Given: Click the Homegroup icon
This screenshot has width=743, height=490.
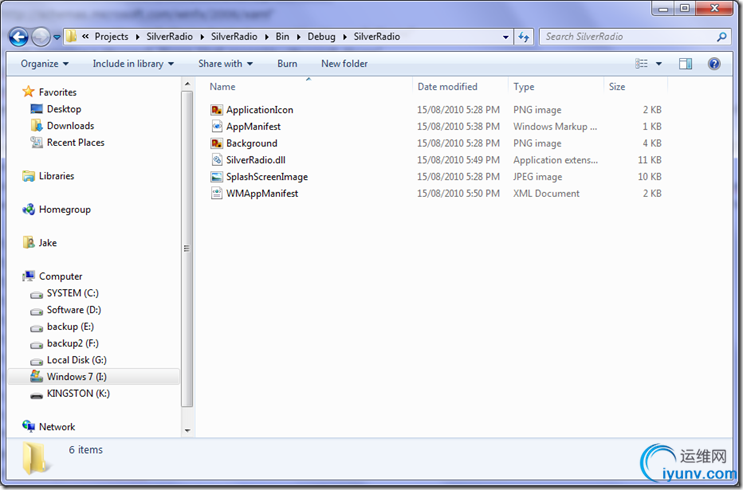Looking at the screenshot, I should coord(28,209).
